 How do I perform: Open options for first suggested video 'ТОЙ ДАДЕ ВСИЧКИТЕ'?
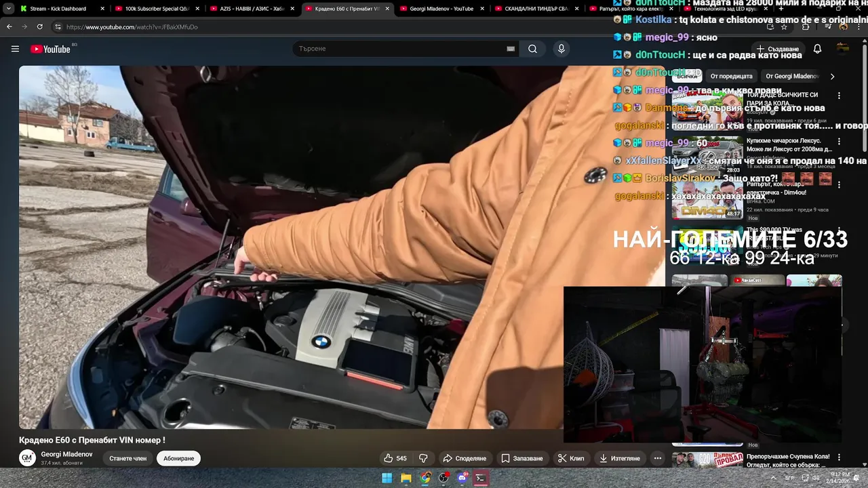(x=839, y=96)
